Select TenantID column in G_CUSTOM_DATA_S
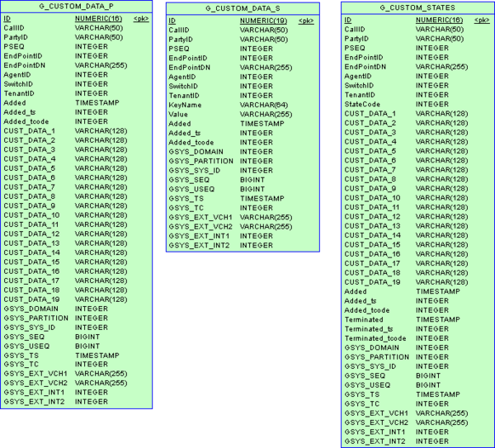Image resolution: width=495 pixels, height=448 pixels. pos(184,96)
